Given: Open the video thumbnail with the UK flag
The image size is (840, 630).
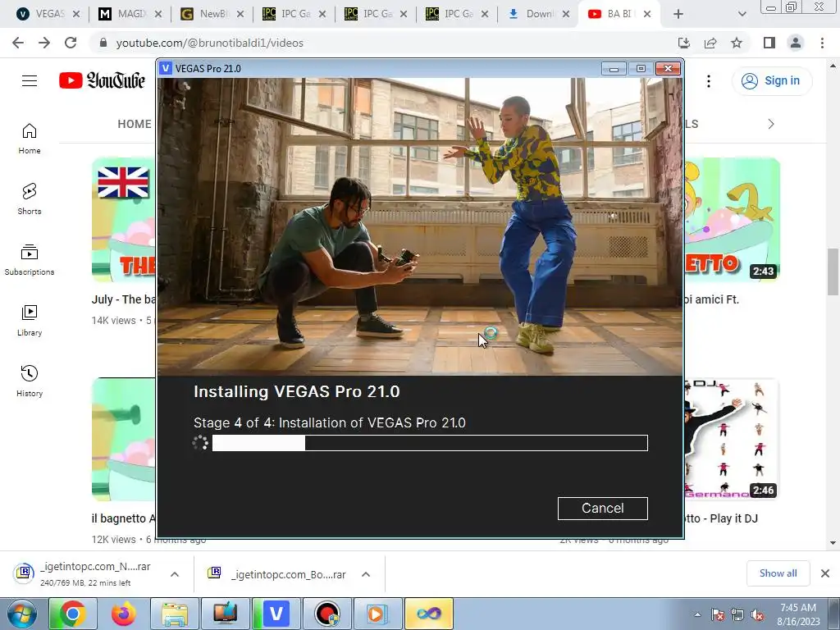Looking at the screenshot, I should click(x=124, y=220).
